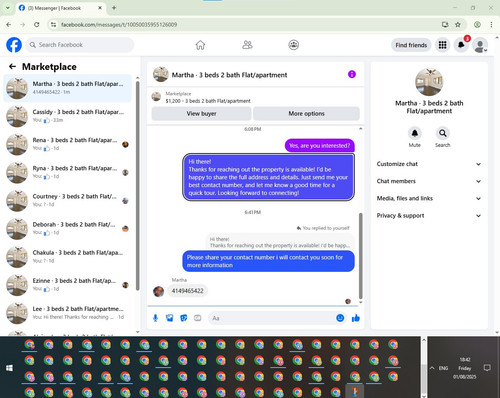Bookmark this page with the star icon
The image size is (500, 398).
tap(458, 24)
